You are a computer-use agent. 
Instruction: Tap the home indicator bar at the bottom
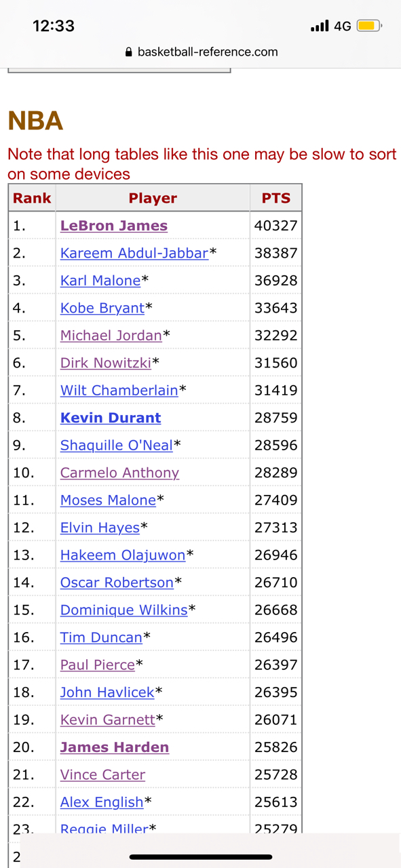[201, 857]
